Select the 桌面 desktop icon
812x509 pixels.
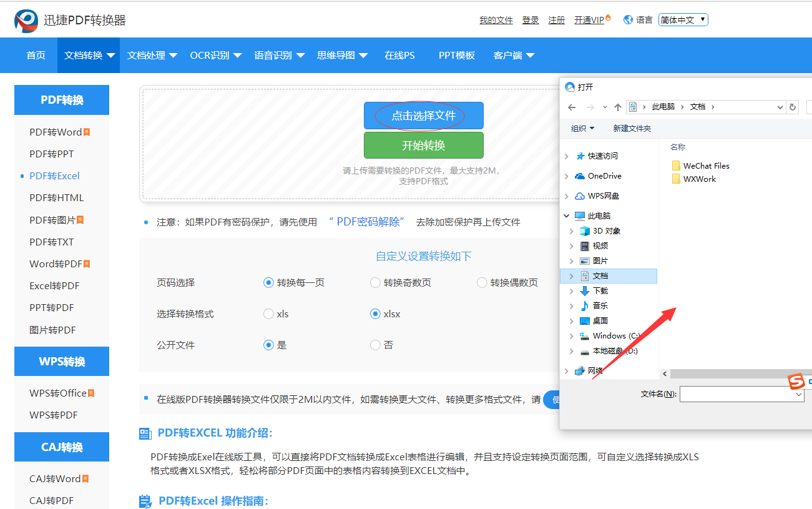pos(585,321)
